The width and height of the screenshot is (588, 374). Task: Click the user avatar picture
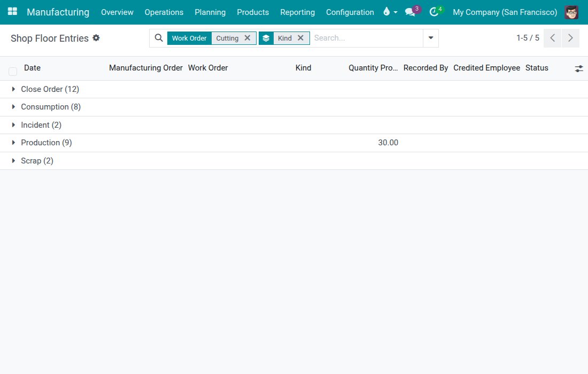(571, 12)
